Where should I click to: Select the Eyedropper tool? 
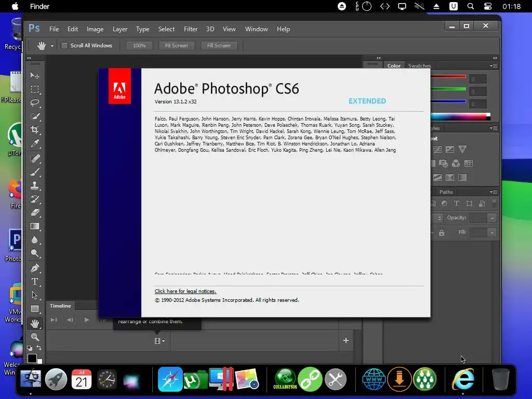(35, 143)
